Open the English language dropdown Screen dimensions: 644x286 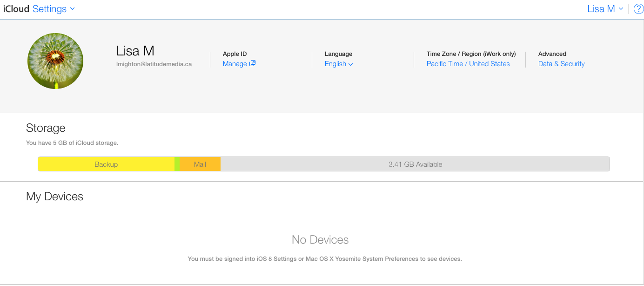click(x=339, y=64)
